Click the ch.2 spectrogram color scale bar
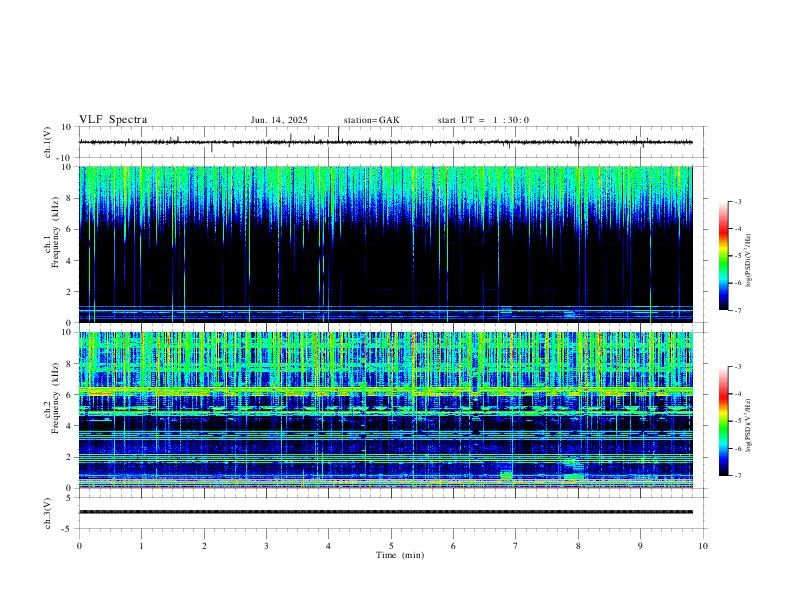Screen dimensions: 792x612 tap(723, 421)
